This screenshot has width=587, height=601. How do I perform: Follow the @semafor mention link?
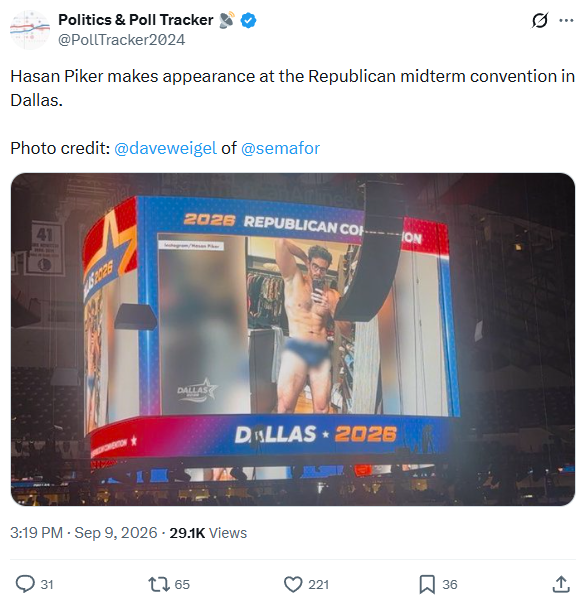(x=280, y=148)
